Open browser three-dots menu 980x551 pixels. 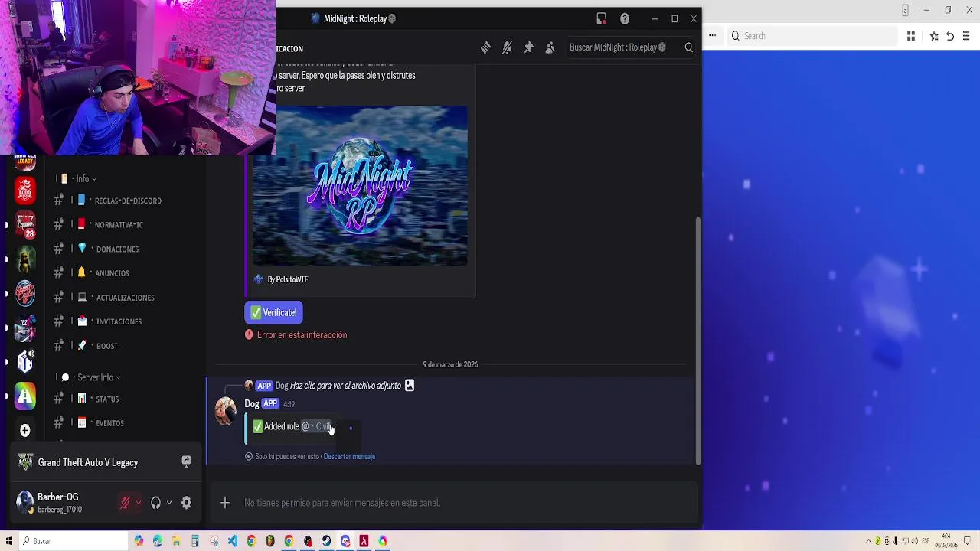(x=712, y=36)
